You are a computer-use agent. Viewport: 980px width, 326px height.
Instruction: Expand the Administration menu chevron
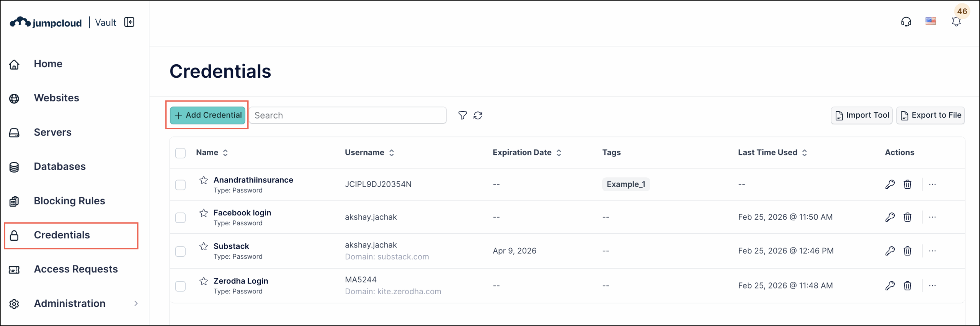click(x=136, y=303)
